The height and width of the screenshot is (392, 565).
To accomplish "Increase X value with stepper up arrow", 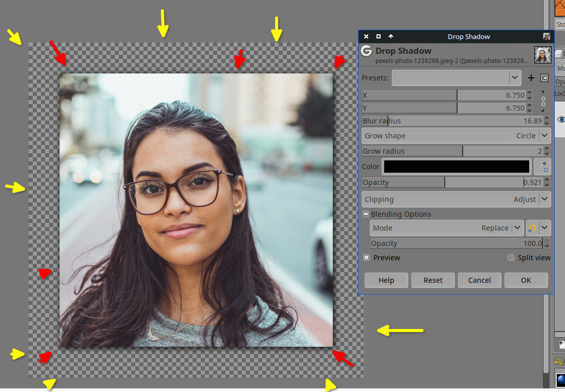I will [x=529, y=93].
